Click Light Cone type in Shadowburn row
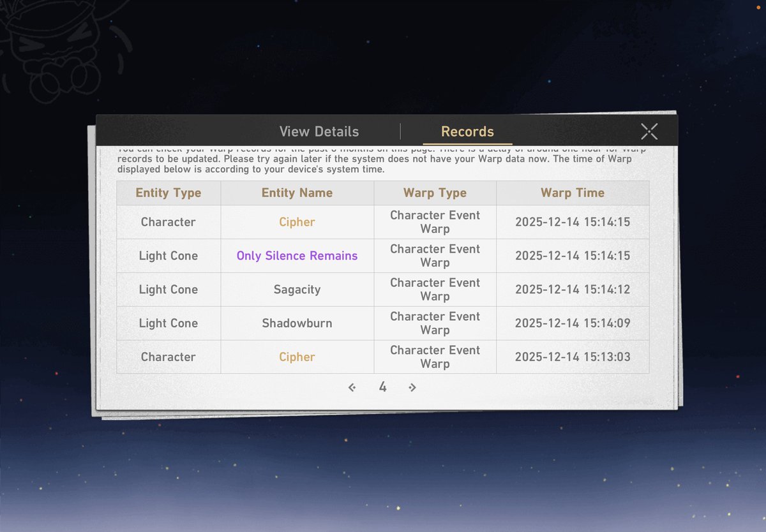Image resolution: width=766 pixels, height=532 pixels. point(169,323)
